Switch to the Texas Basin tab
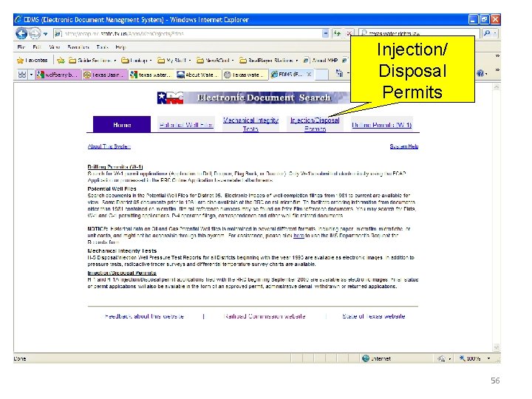 (x=105, y=75)
